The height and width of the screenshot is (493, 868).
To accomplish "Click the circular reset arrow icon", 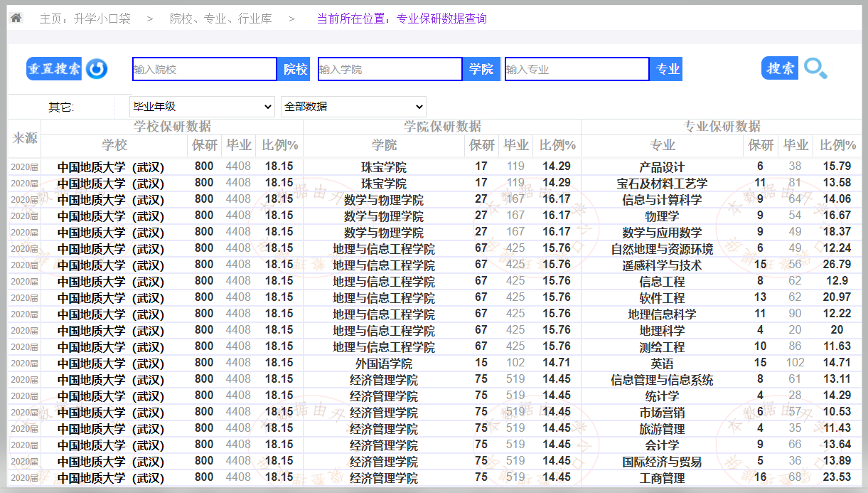I will click(97, 69).
